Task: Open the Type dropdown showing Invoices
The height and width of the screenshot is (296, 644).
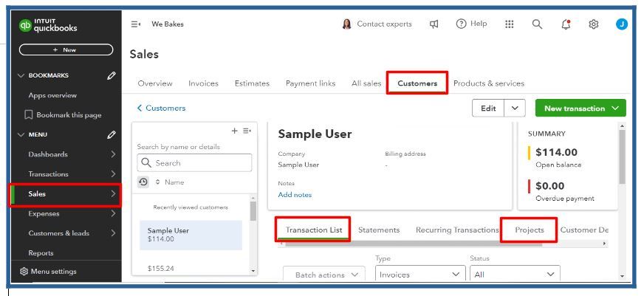Action: tap(420, 275)
